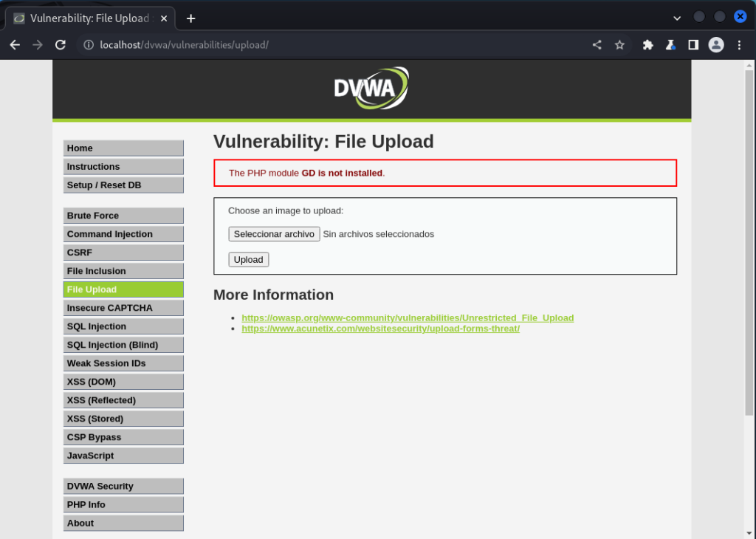Click the address bar URL field
Image resolution: width=756 pixels, height=539 pixels.
(337, 45)
